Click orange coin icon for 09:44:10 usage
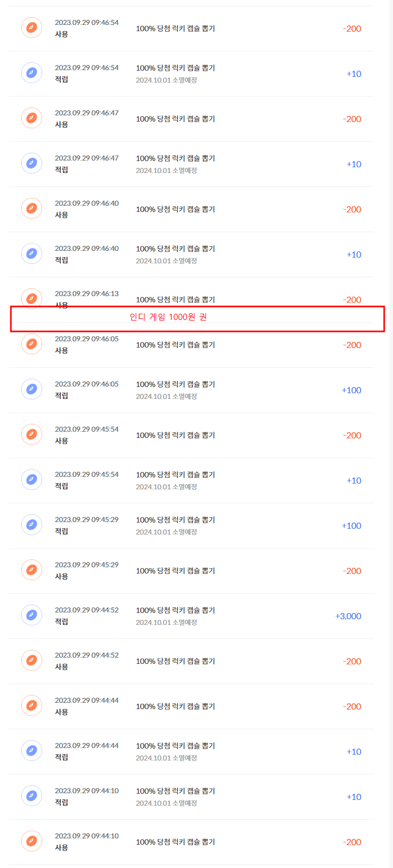The height and width of the screenshot is (868, 393). [x=31, y=842]
